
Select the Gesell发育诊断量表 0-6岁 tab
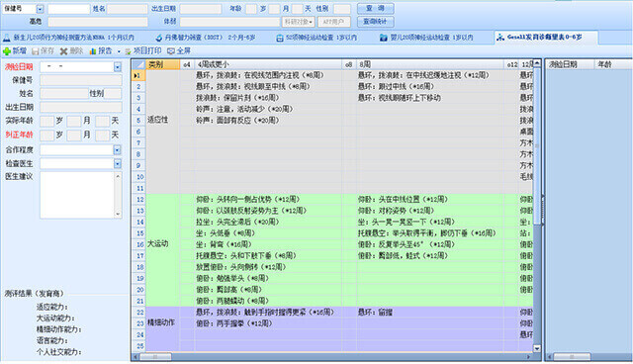pos(546,38)
